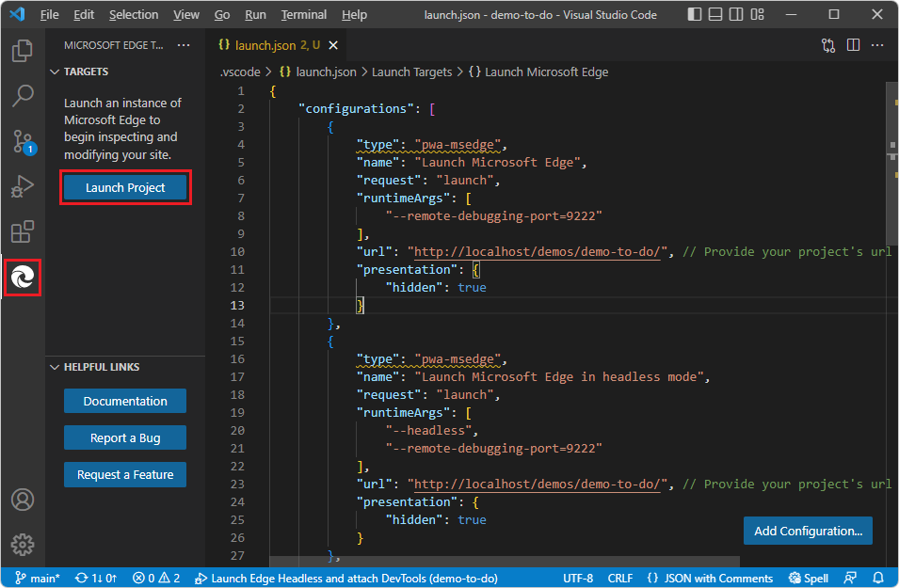899x588 pixels.
Task: Open the Terminal menu
Action: (x=303, y=14)
